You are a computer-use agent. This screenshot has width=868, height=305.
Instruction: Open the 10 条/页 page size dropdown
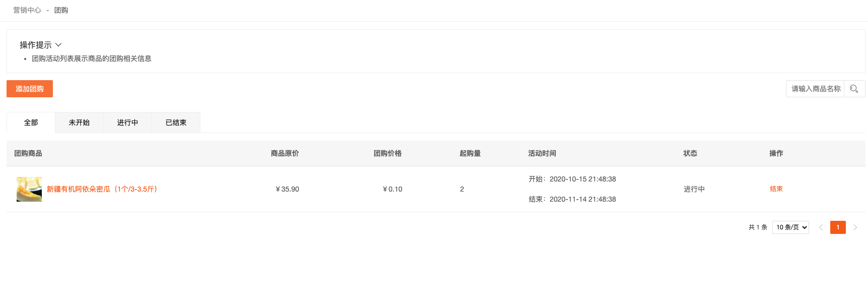[x=790, y=227]
